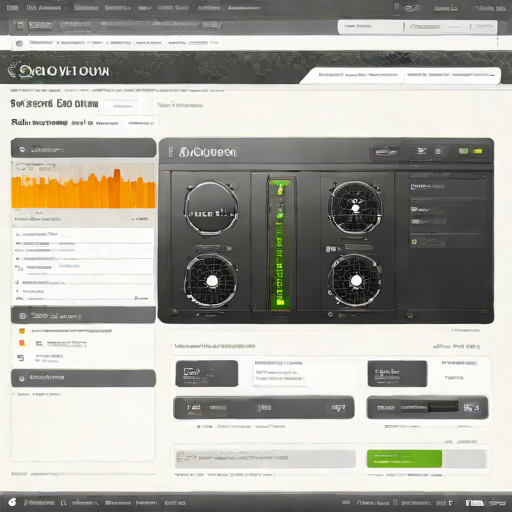Image resolution: width=512 pixels, height=512 pixels.
Task: Click the top-right cooling fan icon
Action: [355, 207]
